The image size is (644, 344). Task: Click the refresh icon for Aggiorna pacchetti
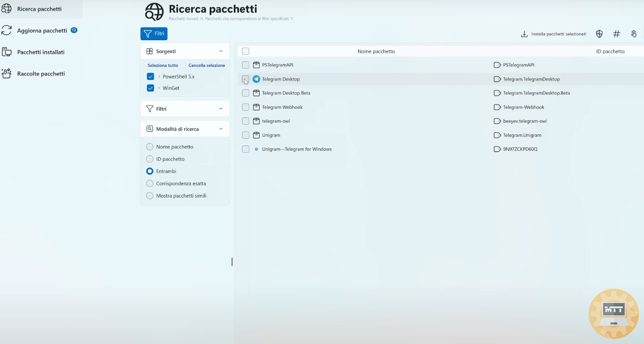click(7, 31)
